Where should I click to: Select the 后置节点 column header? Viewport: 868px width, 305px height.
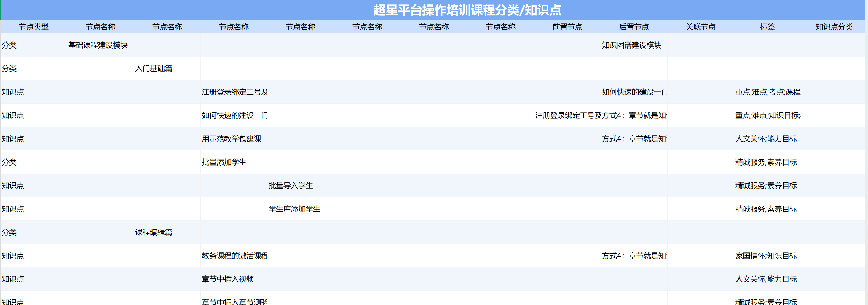[634, 27]
